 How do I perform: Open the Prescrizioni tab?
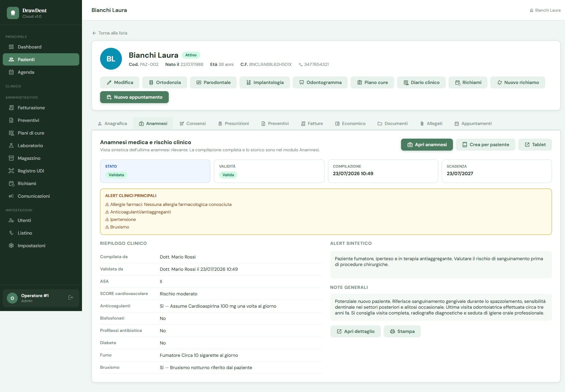[x=234, y=124]
